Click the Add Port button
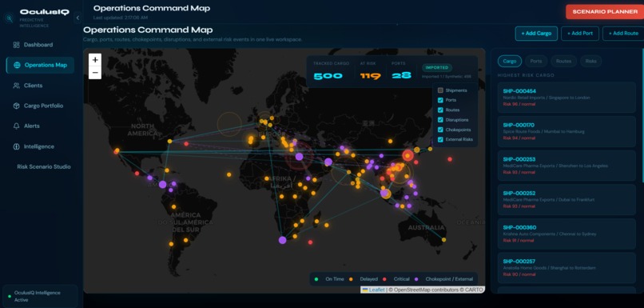 pyautogui.click(x=580, y=34)
